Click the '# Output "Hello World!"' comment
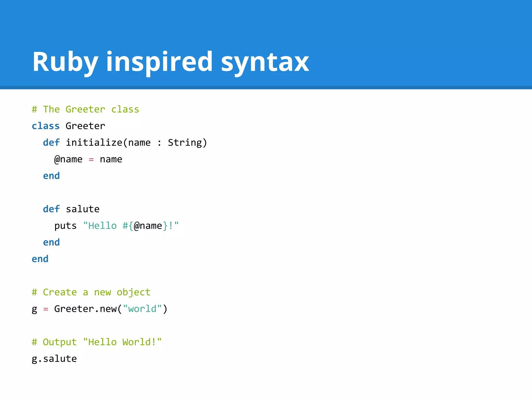 [96, 342]
